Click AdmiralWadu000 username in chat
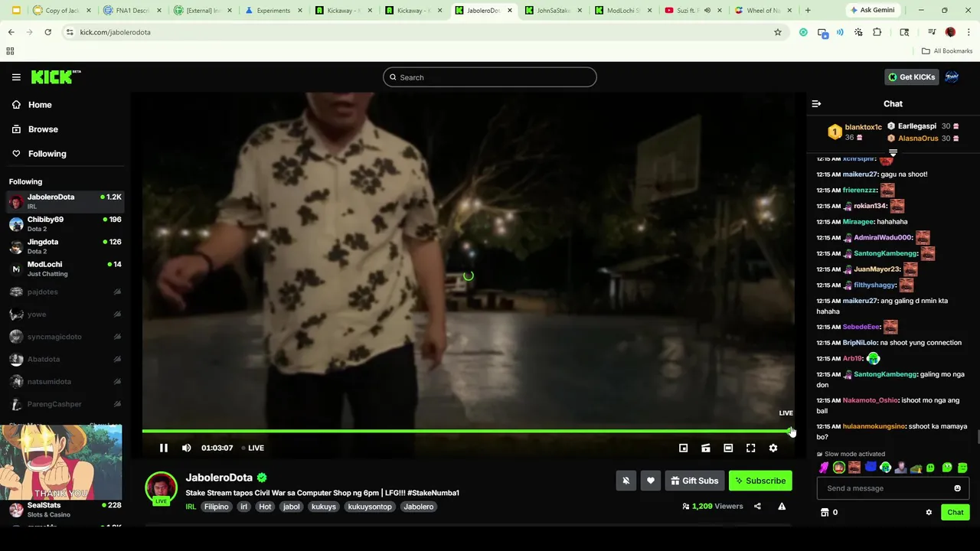 [883, 238]
